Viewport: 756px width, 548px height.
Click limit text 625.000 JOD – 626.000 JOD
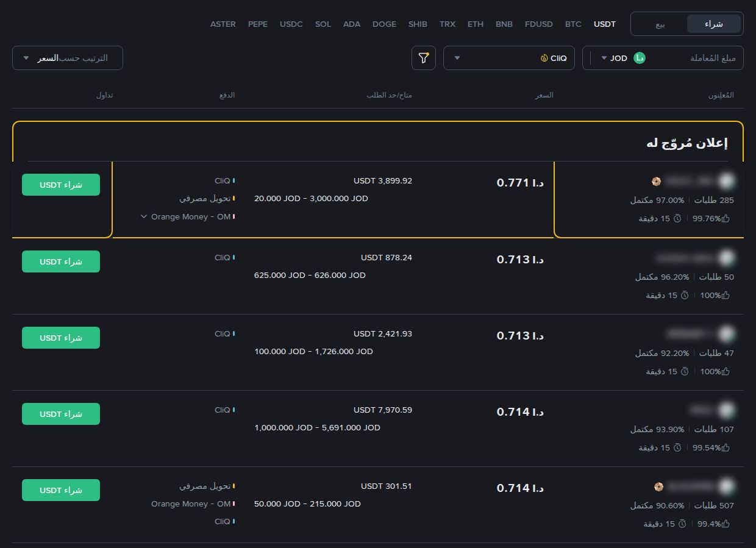click(x=310, y=276)
